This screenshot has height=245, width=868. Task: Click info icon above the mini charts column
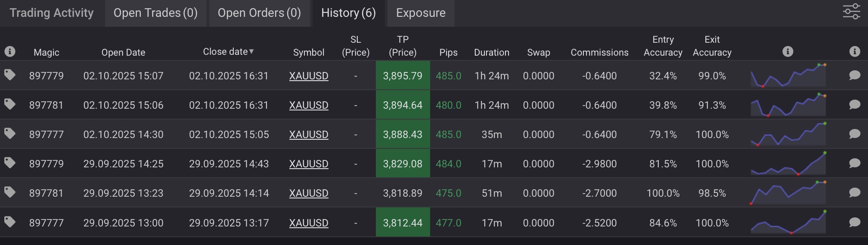click(787, 52)
